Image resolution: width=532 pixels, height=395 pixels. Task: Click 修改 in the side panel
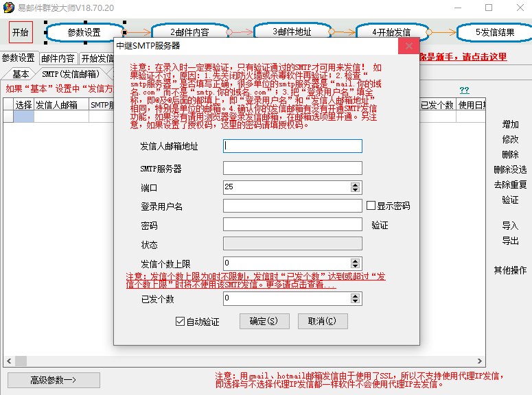(x=510, y=139)
